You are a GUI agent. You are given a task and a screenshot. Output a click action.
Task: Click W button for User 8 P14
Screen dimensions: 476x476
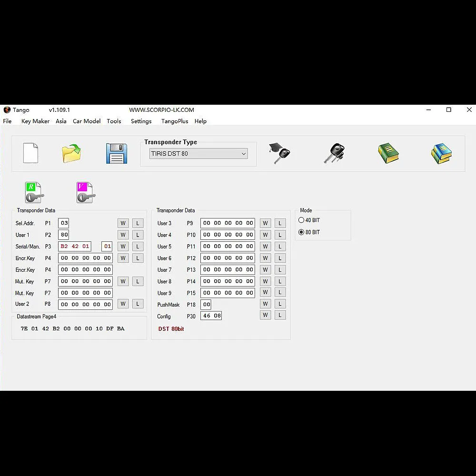point(265,281)
